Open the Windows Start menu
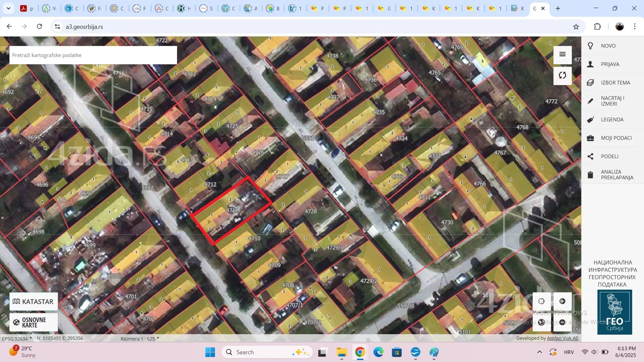 (x=210, y=352)
